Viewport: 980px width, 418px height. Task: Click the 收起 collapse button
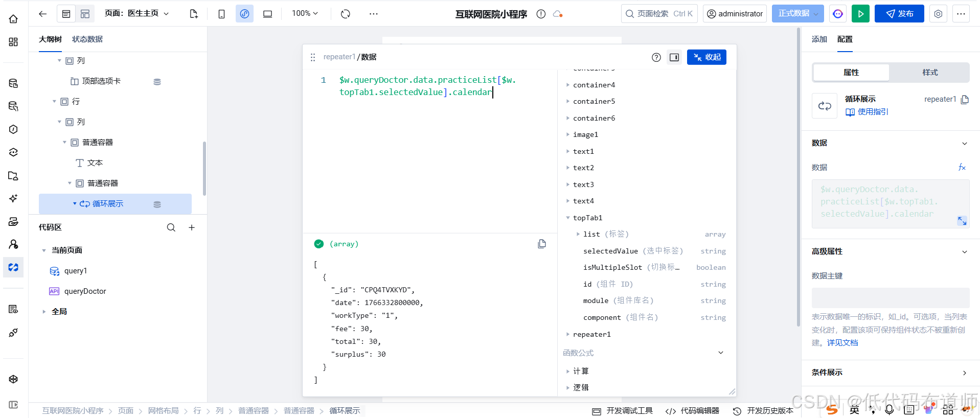click(x=706, y=57)
